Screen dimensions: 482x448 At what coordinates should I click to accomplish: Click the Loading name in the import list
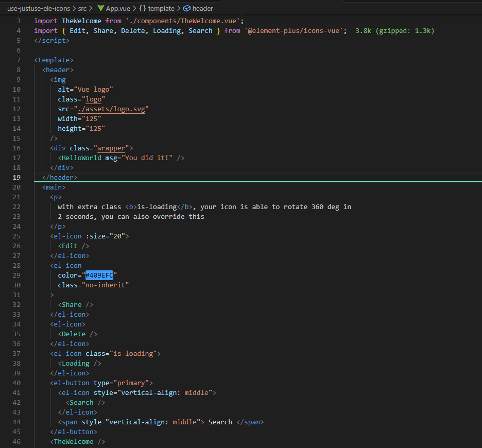coord(167,31)
